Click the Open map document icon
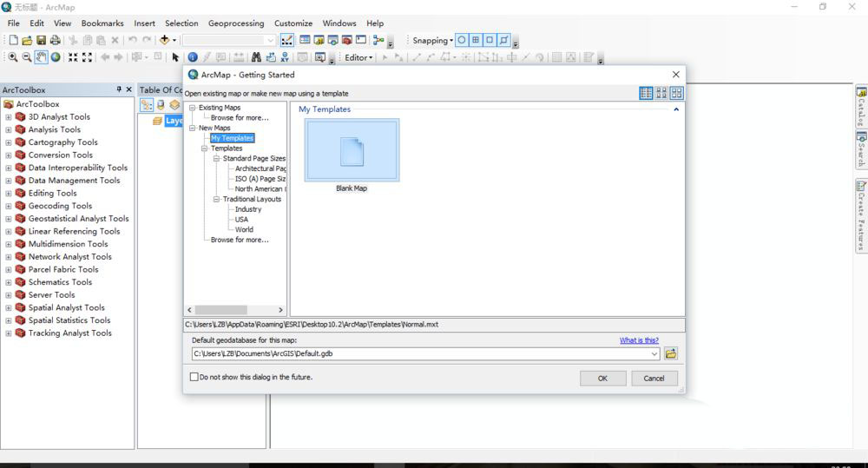Viewport: 868px width, 468px height. [x=27, y=40]
